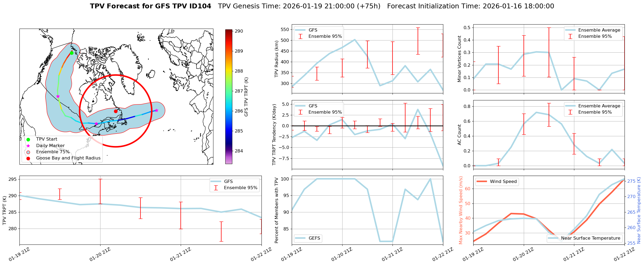This screenshot has height=265, width=644.
Task: Click the magenta star at the track's eastern end
Action: (x=156, y=110)
